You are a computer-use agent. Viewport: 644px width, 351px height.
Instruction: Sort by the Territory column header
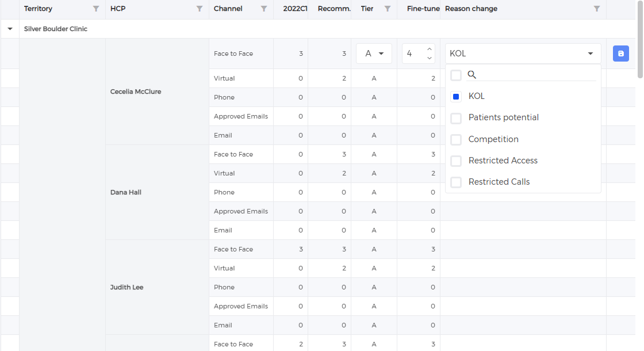[x=38, y=9]
